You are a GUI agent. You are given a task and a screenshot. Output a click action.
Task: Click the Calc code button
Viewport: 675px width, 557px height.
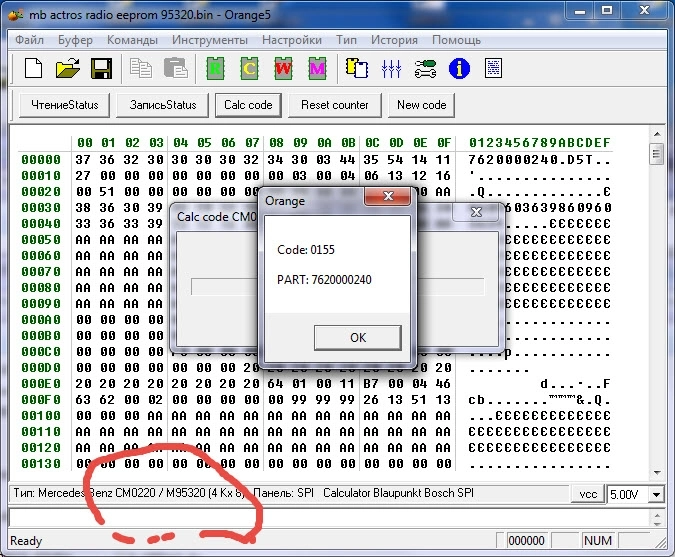click(248, 105)
